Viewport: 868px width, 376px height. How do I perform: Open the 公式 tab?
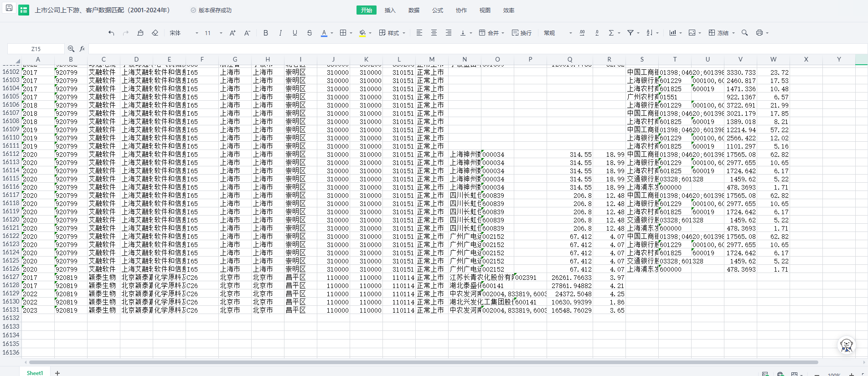pyautogui.click(x=437, y=10)
